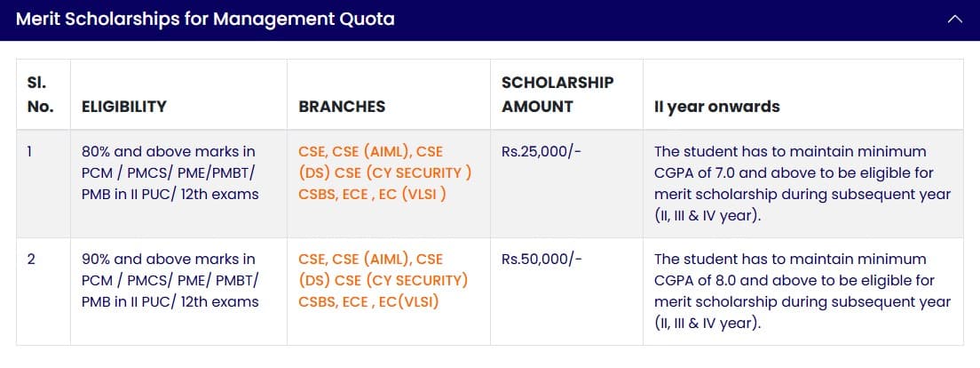Click the 90% and above marks eligibility text
The width and height of the screenshot is (980, 368).
(169, 260)
